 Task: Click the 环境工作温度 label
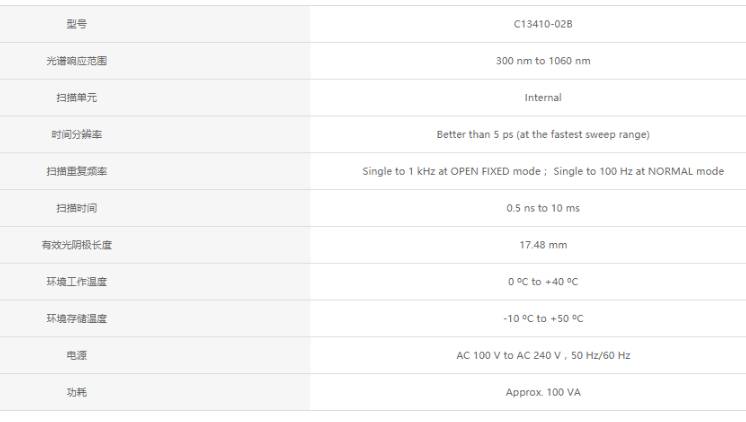tap(77, 282)
